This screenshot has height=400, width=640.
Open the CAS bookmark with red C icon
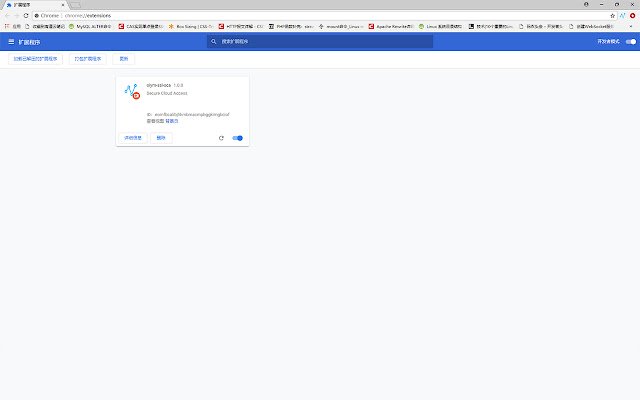click(x=141, y=26)
